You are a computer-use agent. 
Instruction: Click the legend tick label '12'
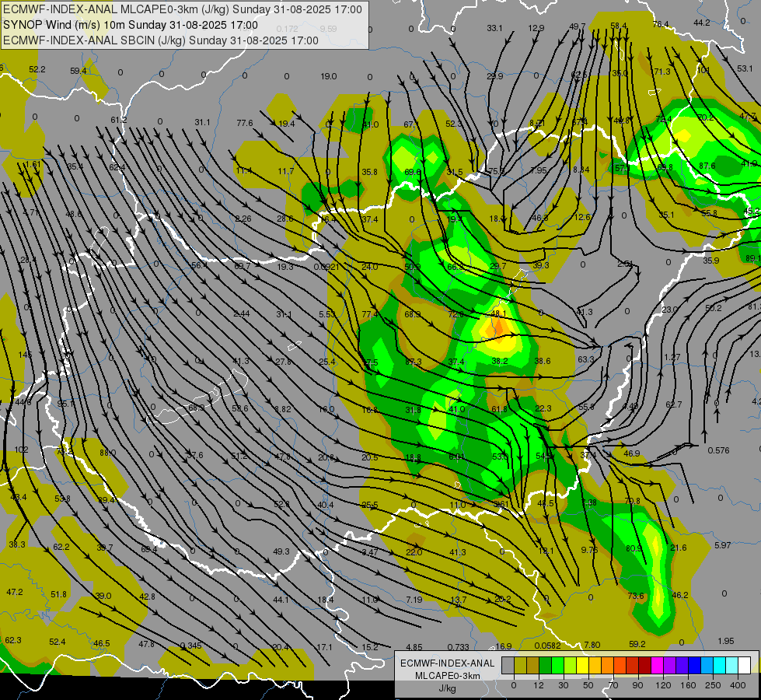pos(539,686)
